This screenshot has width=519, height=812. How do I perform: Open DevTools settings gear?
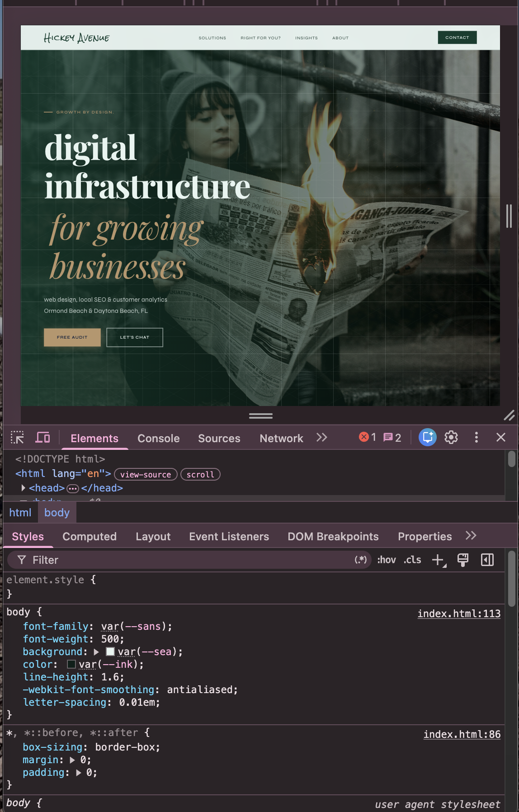coord(451,437)
